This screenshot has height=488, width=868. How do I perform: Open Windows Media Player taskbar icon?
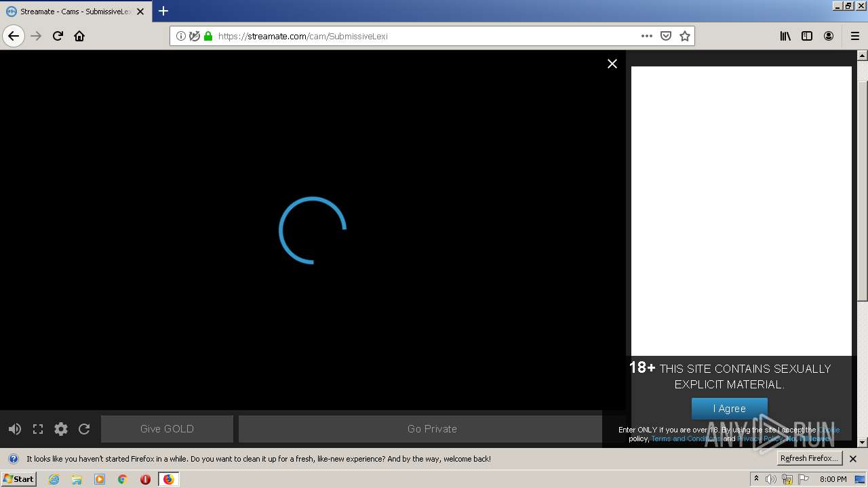click(x=100, y=479)
